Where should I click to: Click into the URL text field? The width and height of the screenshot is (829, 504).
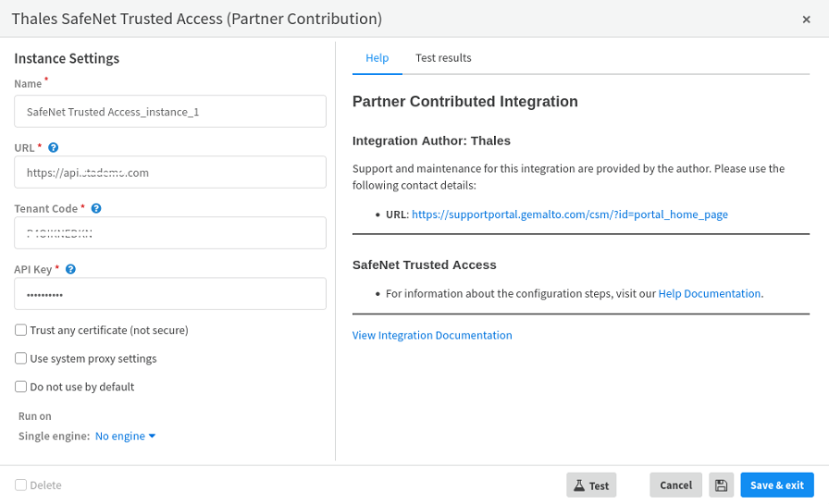click(x=170, y=172)
